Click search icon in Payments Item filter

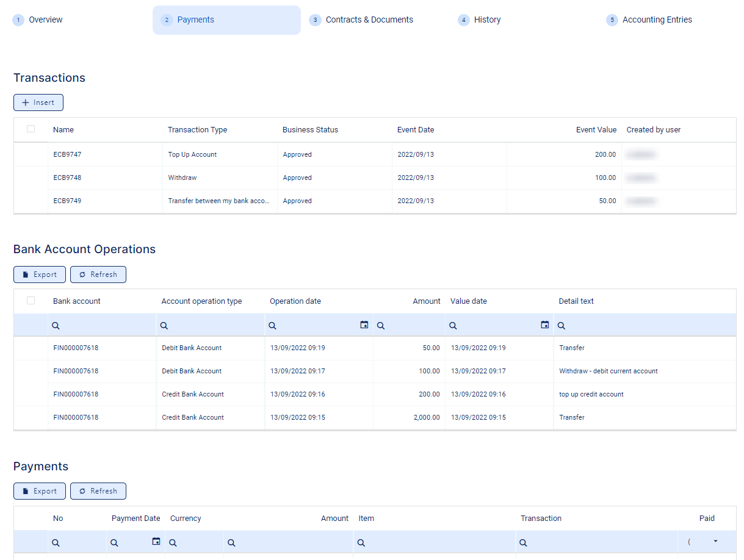(361, 542)
